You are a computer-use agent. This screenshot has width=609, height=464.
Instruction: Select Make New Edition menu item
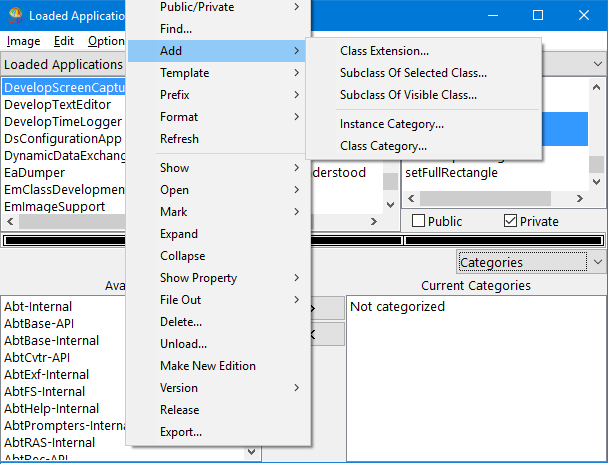(x=207, y=366)
